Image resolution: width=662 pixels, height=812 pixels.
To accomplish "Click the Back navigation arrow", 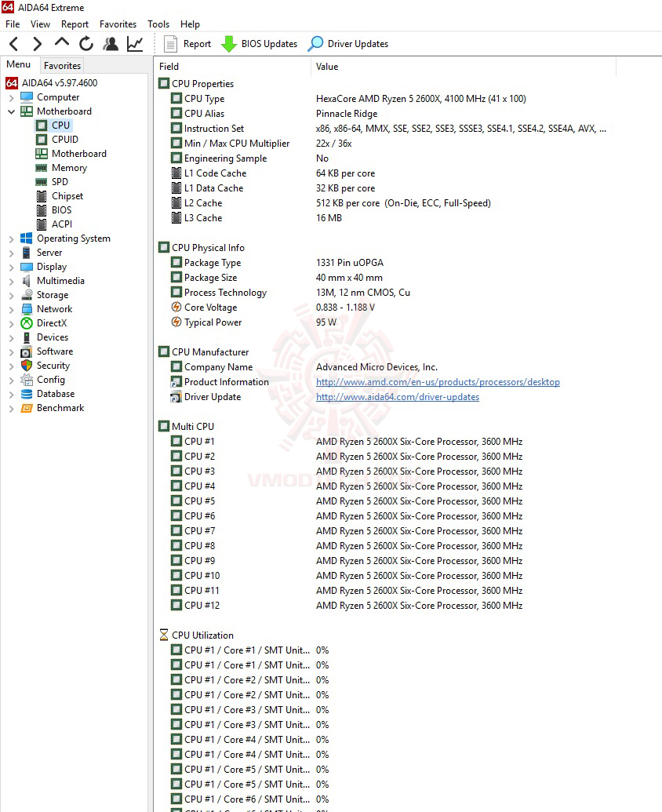I will point(14,44).
